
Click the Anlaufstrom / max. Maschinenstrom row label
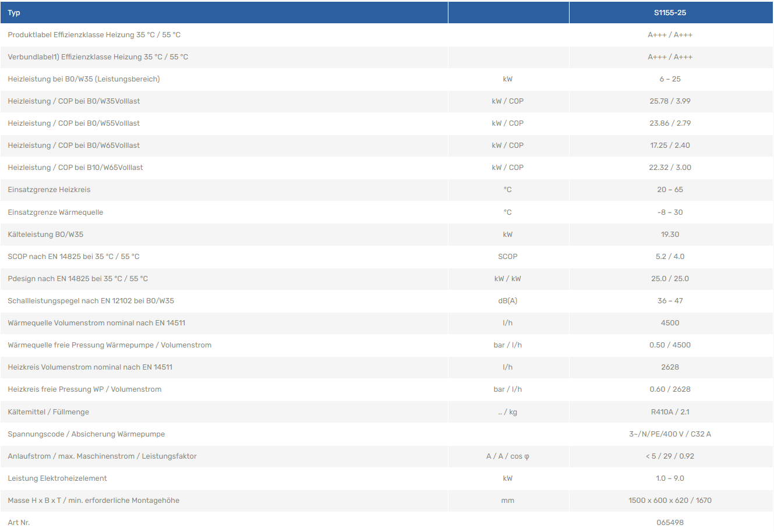coord(103,456)
